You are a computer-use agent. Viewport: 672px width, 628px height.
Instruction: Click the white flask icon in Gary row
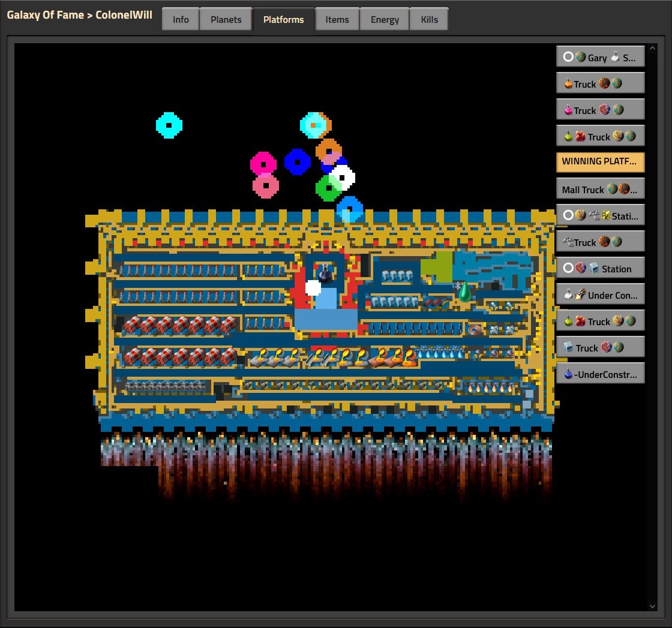click(x=615, y=56)
